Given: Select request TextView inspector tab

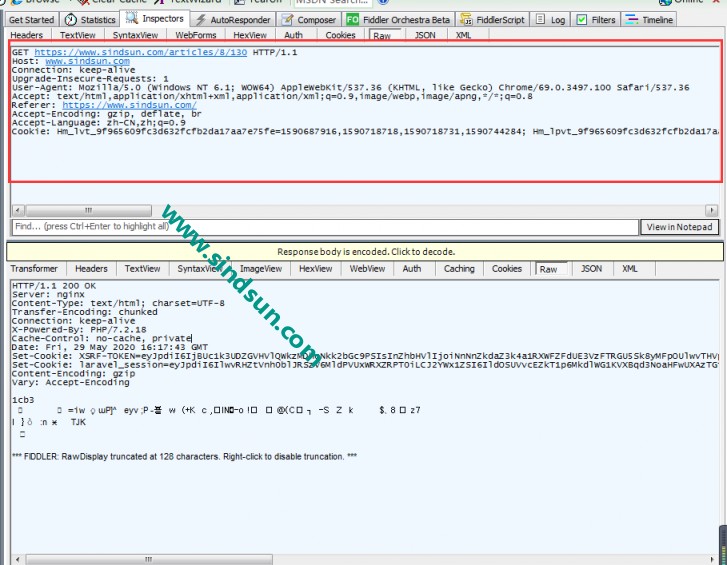Looking at the screenshot, I should 77,35.
